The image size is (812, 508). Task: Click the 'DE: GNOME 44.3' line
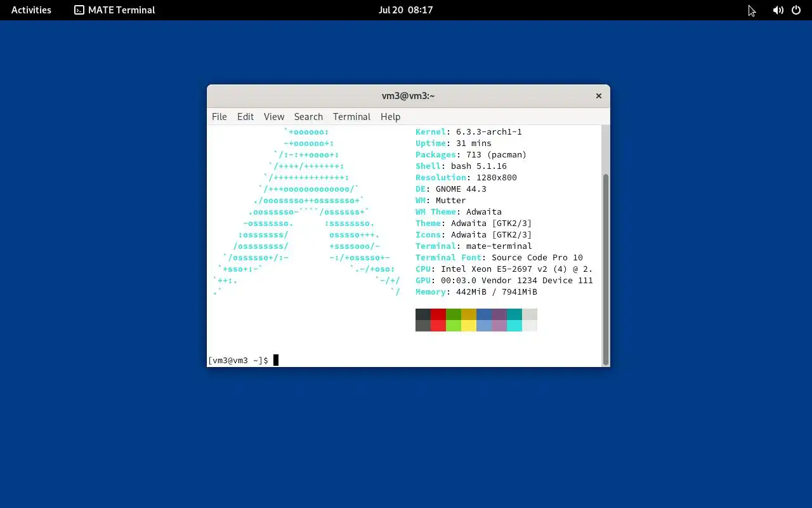point(451,189)
